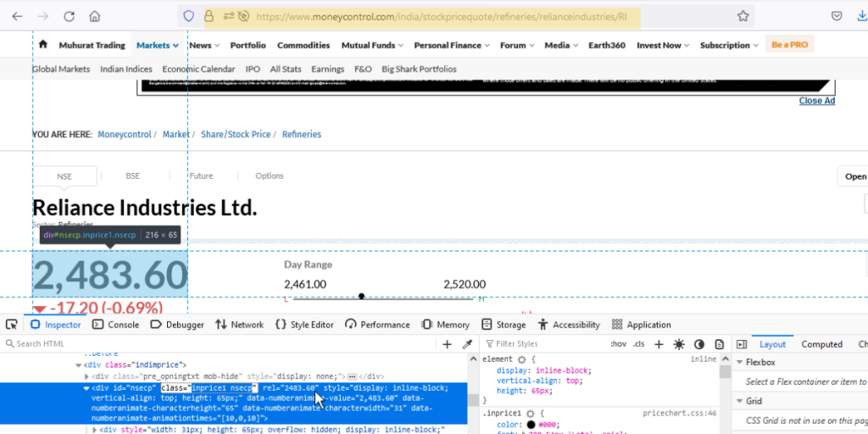868x434 pixels.
Task: Click the black color swatch in .inprice1 rule
Action: pos(531,425)
